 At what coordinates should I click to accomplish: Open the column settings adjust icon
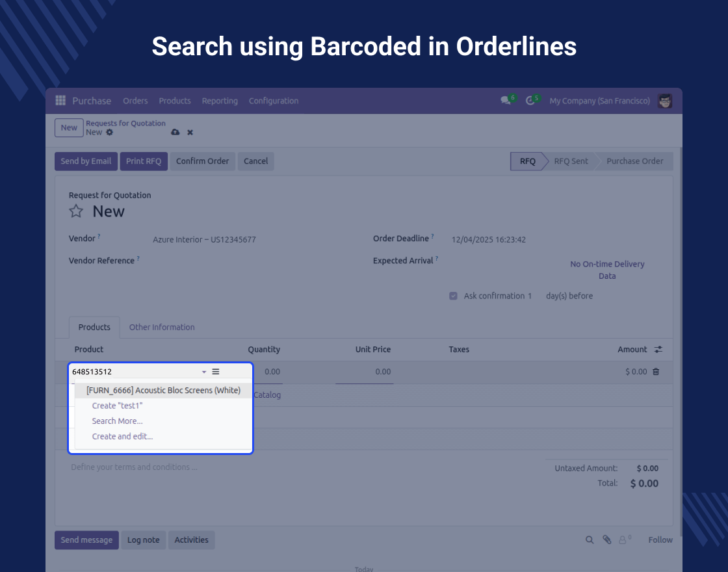tap(658, 349)
